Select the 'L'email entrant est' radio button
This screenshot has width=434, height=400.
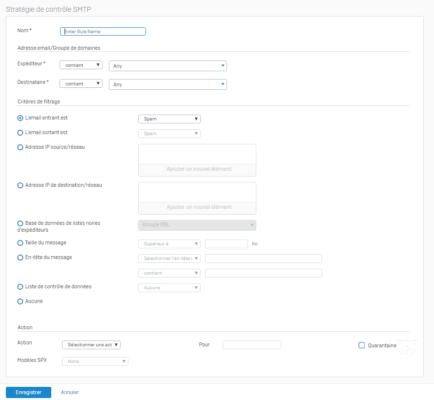20,118
